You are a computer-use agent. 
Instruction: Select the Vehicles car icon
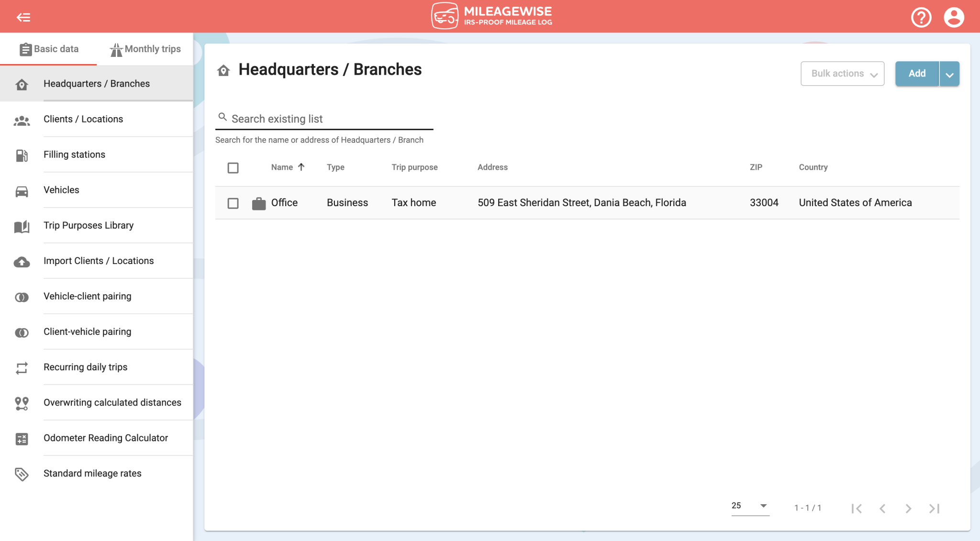22,190
